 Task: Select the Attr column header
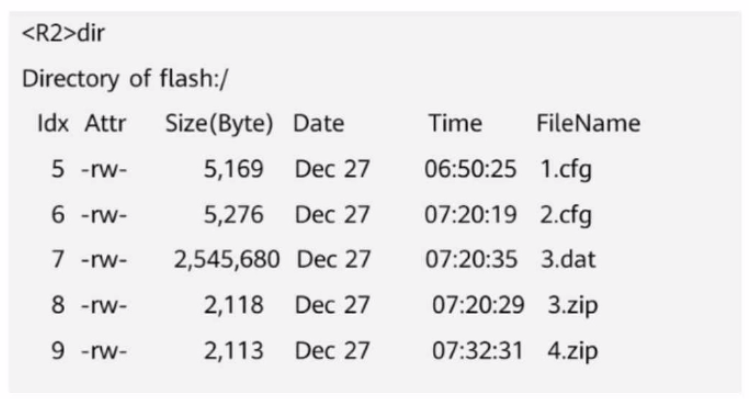105,123
